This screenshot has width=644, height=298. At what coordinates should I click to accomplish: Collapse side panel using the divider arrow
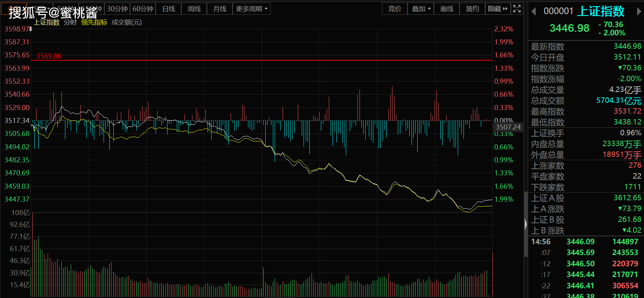click(526, 224)
